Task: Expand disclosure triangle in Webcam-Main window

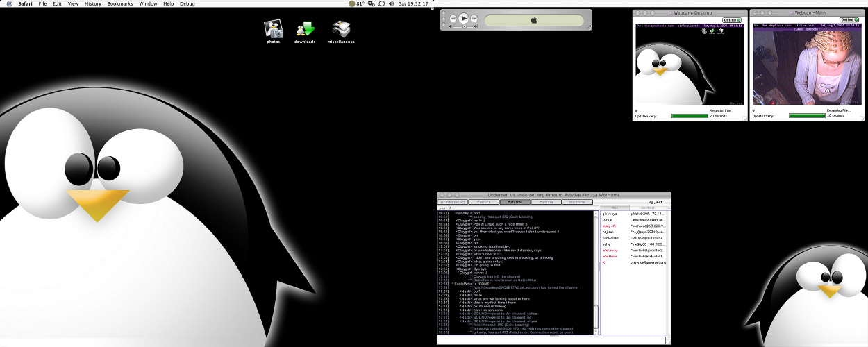Action: coord(755,111)
